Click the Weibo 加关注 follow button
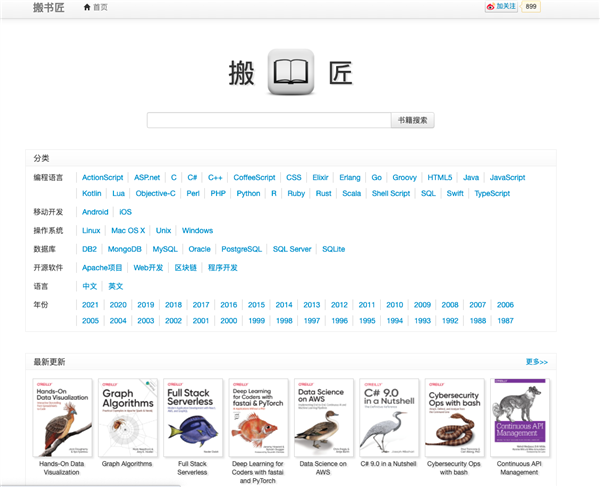The height and width of the screenshot is (487, 600). click(x=502, y=7)
